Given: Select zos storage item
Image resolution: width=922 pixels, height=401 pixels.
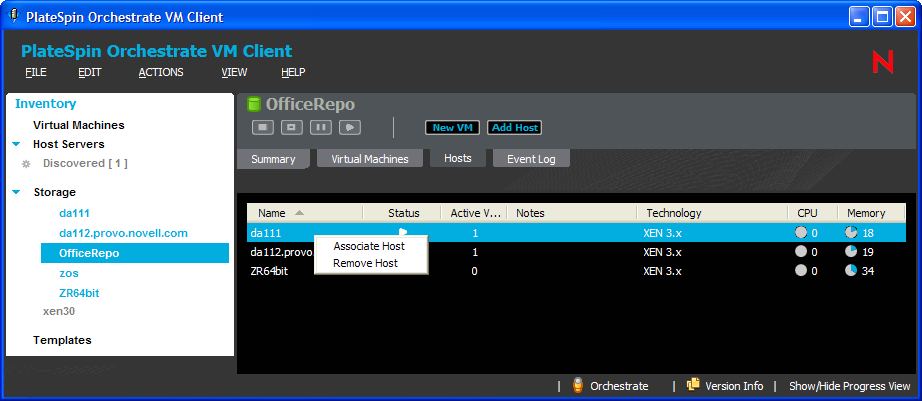Looking at the screenshot, I should coord(69,273).
